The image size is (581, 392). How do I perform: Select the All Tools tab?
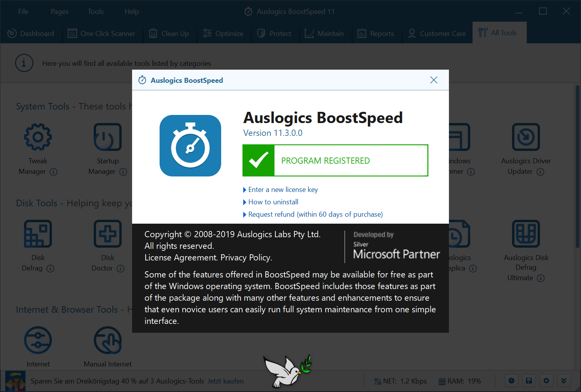point(499,33)
